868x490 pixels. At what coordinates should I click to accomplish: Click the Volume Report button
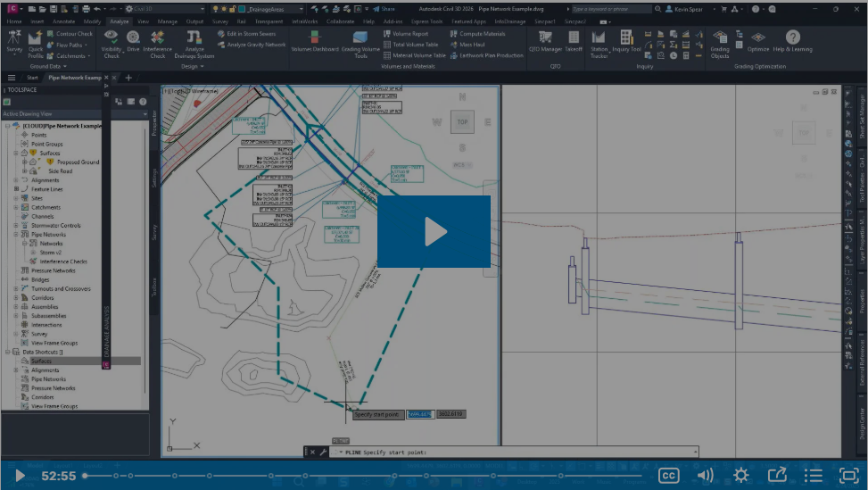[406, 34]
